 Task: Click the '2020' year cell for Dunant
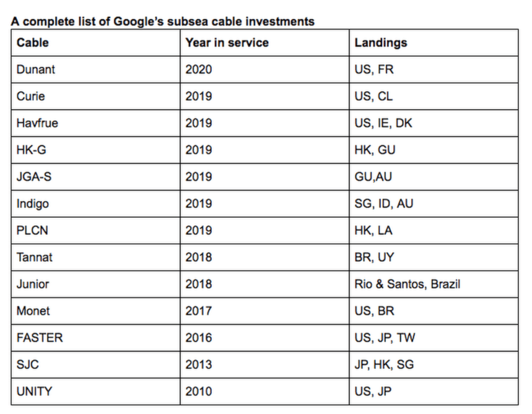[x=198, y=69]
